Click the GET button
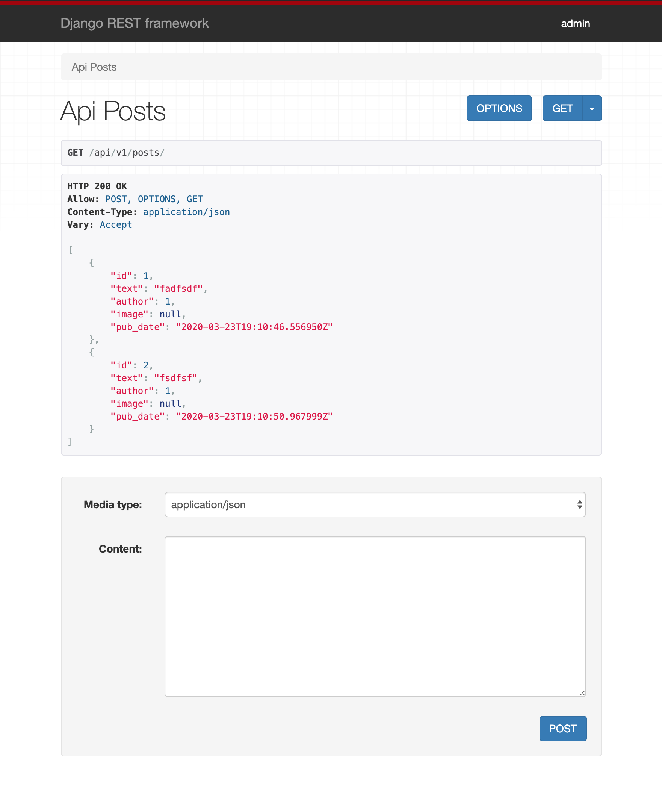This screenshot has width=662, height=812. click(x=562, y=108)
